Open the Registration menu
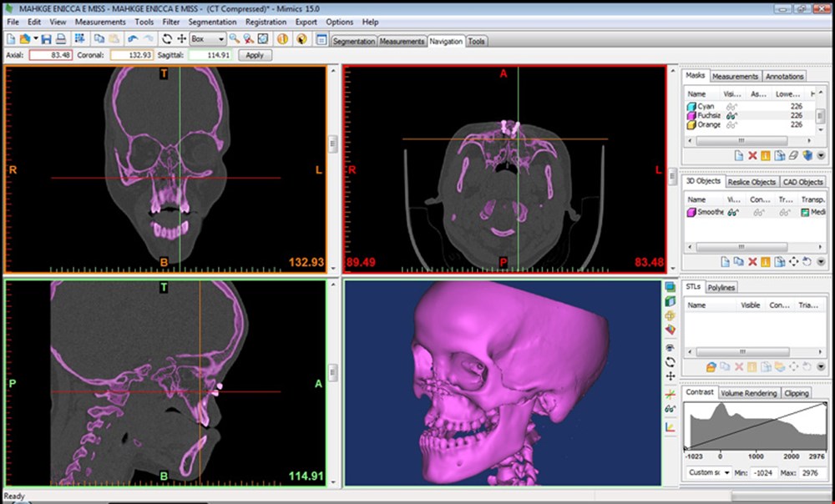The height and width of the screenshot is (504, 835). tap(266, 22)
